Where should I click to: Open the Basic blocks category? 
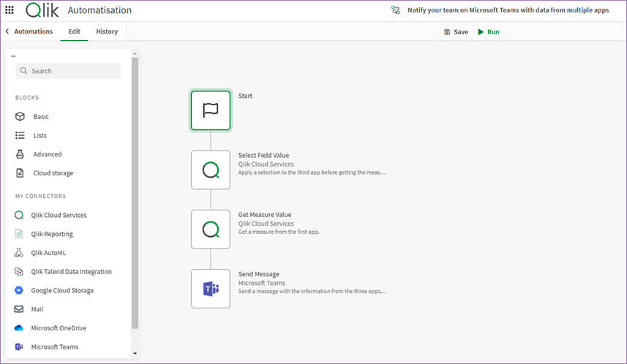pos(41,117)
